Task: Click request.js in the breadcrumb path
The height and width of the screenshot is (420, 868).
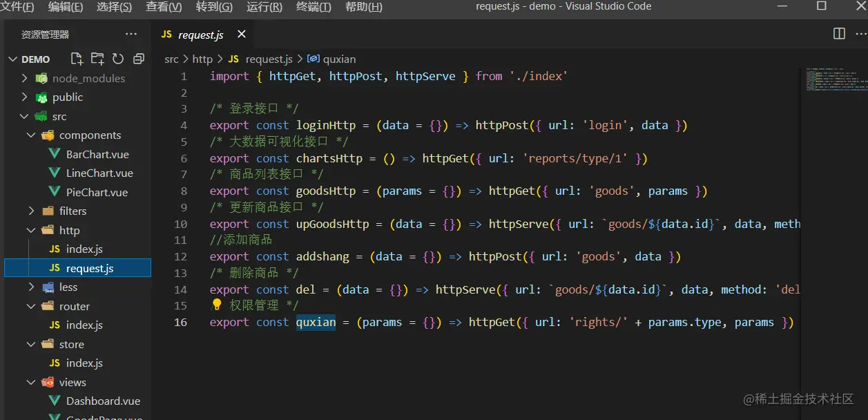Action: pyautogui.click(x=269, y=59)
